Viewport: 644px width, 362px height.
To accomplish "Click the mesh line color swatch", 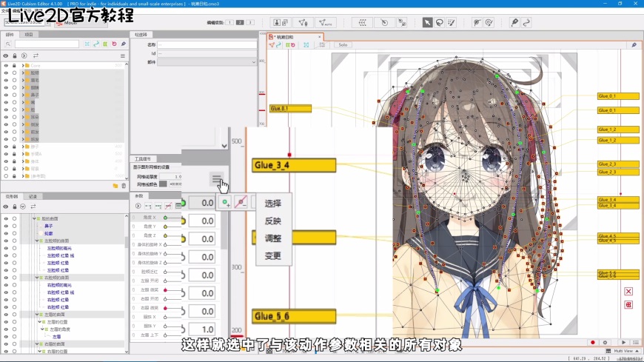I will pyautogui.click(x=163, y=184).
